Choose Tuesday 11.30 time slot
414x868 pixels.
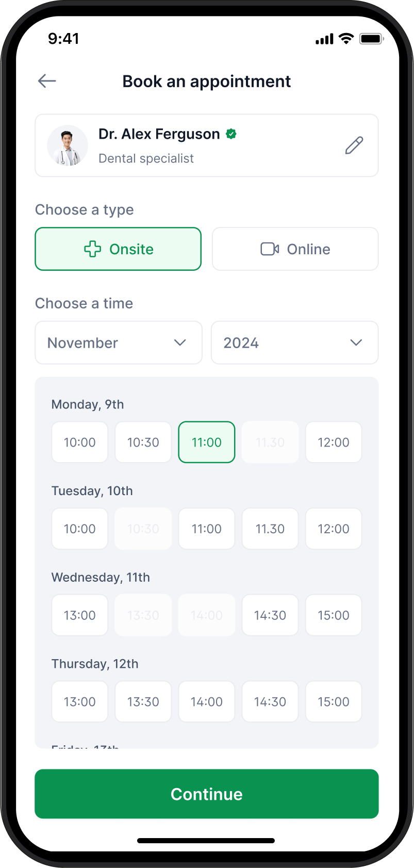(x=270, y=529)
